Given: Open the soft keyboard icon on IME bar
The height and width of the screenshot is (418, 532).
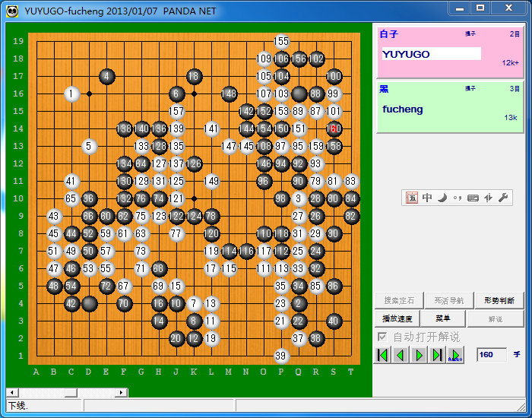Looking at the screenshot, I should click(x=473, y=198).
